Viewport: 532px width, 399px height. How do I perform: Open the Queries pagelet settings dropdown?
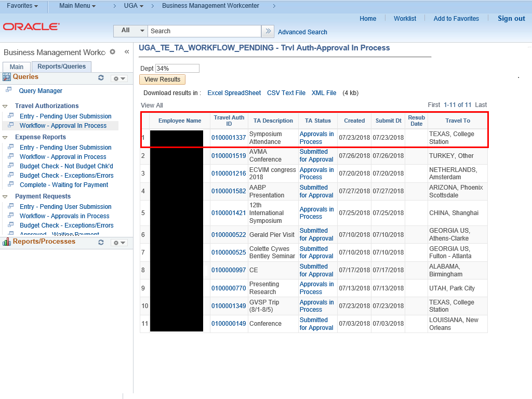click(x=119, y=78)
